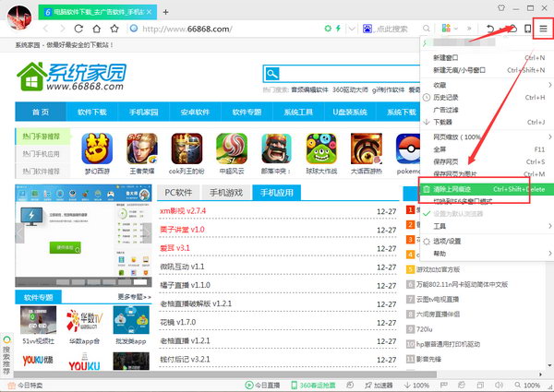The height and width of the screenshot is (392, 554).
Task: Click the 今日特卖 status bar item
Action: pyautogui.click(x=25, y=386)
